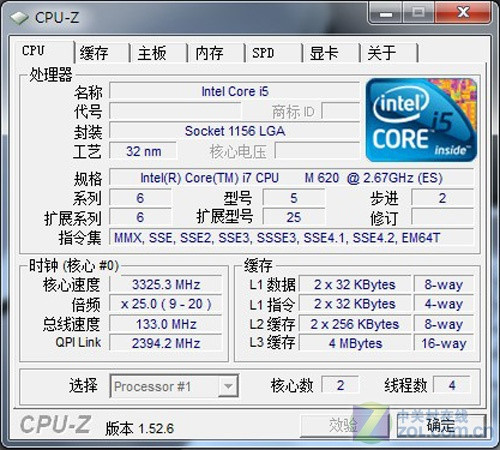The width and height of the screenshot is (500, 450).
Task: Click the L2 缓存 size 2 x 256 KBytes
Action: (355, 324)
